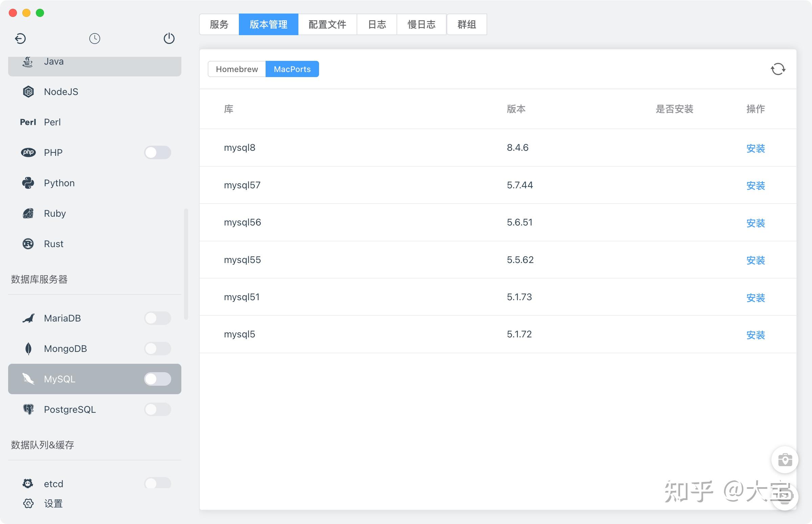
Task: Select MariaDB database server
Action: pyautogui.click(x=62, y=318)
